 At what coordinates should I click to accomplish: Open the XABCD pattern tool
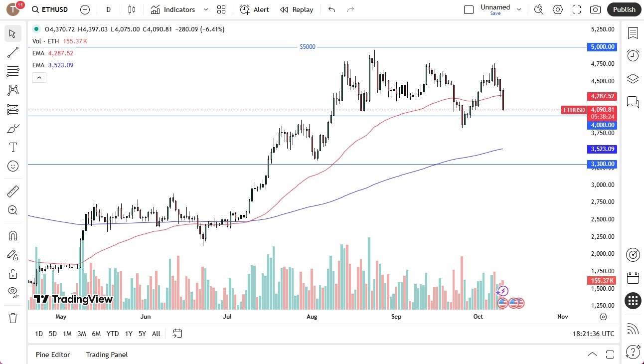(x=13, y=90)
